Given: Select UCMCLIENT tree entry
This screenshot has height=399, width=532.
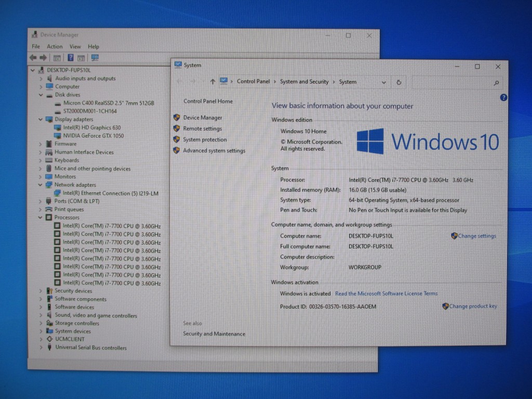Looking at the screenshot, I should point(70,339).
